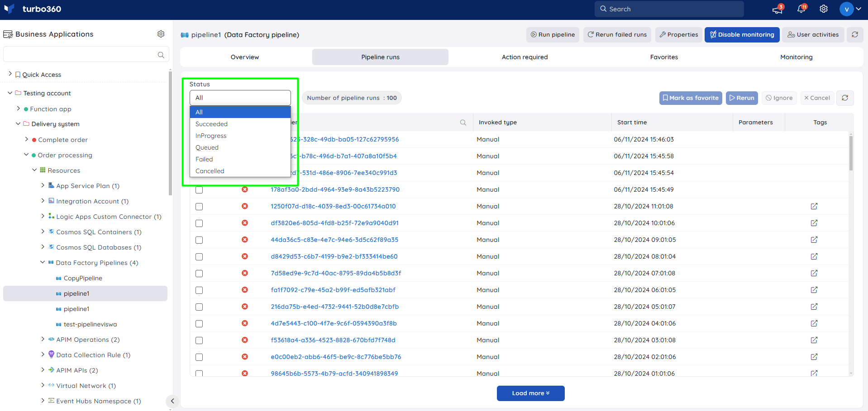Select checkbox for run 1250f07d

(199, 207)
